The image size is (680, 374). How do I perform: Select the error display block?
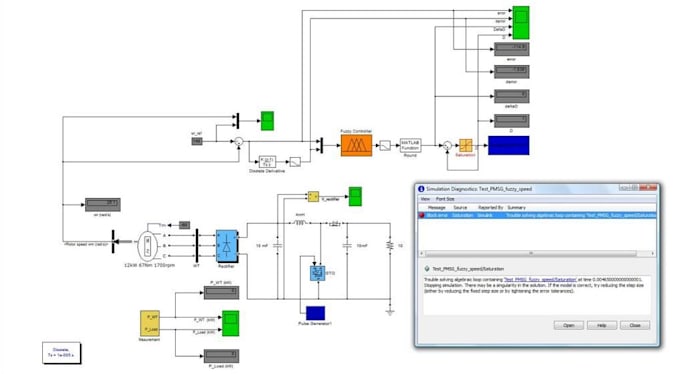[x=512, y=49]
